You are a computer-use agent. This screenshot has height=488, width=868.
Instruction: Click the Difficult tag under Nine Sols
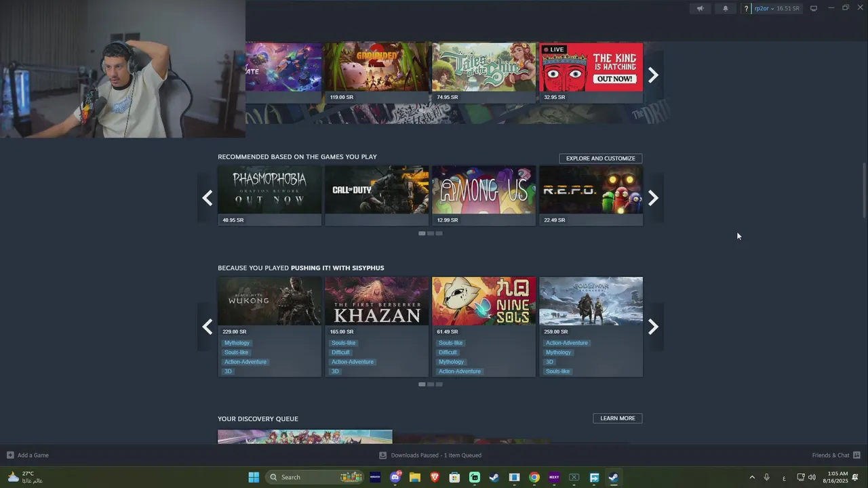pos(448,352)
